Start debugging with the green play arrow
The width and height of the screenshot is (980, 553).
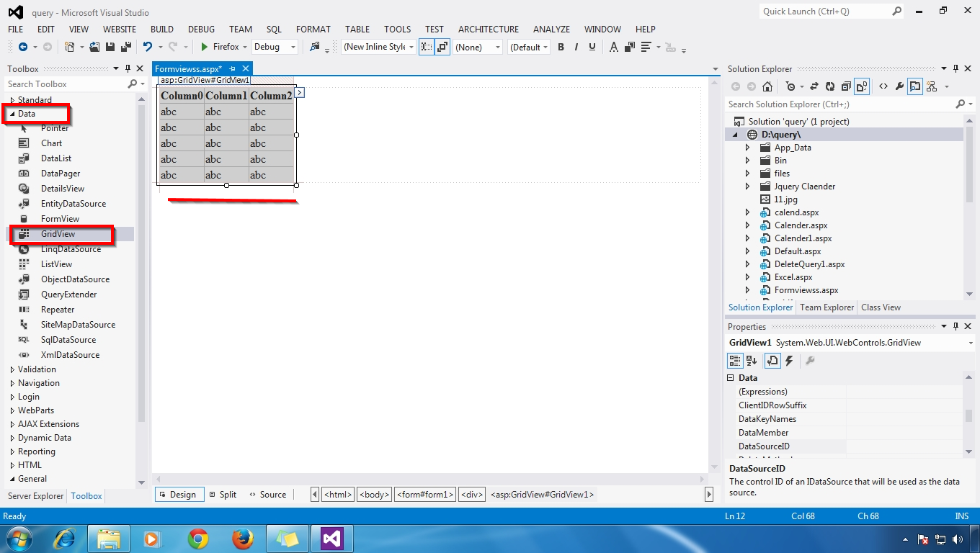pyautogui.click(x=204, y=47)
